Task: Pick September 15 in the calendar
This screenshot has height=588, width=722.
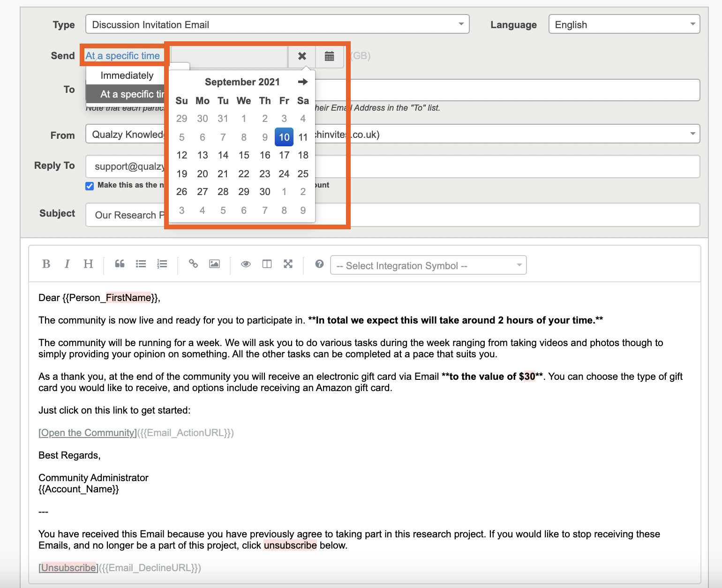Action: (244, 155)
